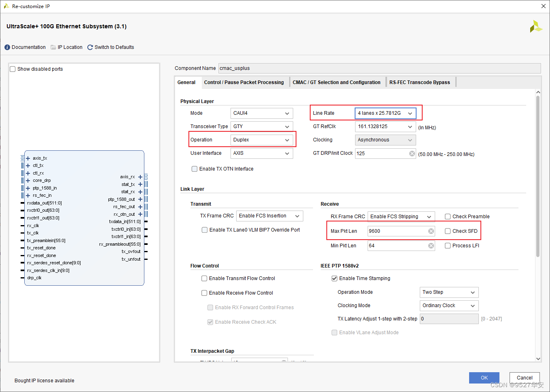The height and width of the screenshot is (392, 550).
Task: Expand the axis_rx port plus icon
Action: [140, 177]
